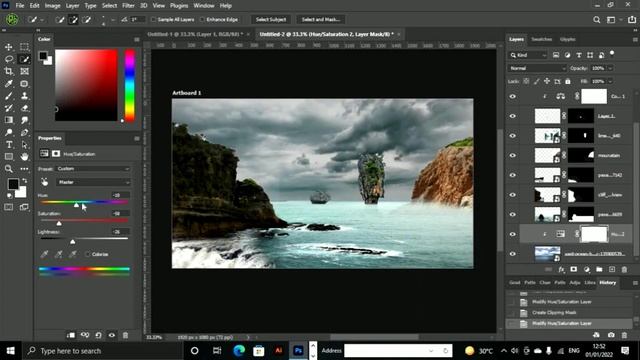This screenshot has width=640, height=360.
Task: Create a new adjustment layer icon
Action: 587,269
